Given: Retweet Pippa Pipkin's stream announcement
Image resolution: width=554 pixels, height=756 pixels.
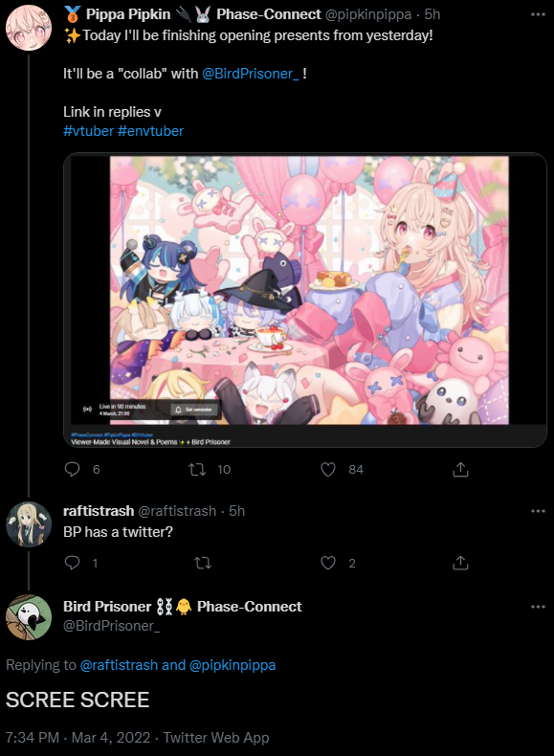Looking at the screenshot, I should click(x=197, y=469).
